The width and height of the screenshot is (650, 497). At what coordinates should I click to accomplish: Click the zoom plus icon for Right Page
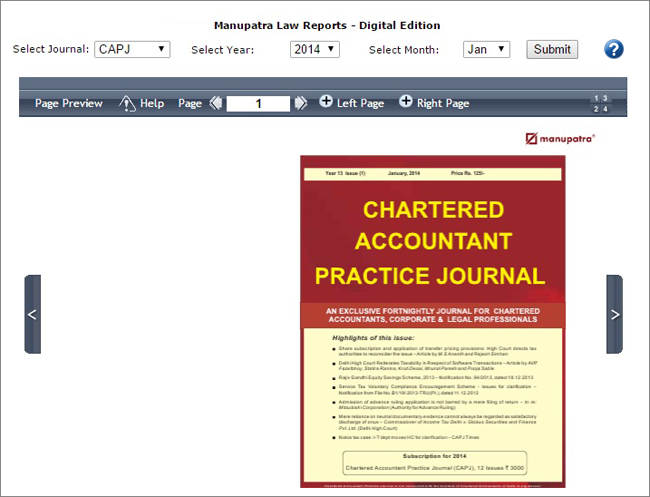[405, 102]
